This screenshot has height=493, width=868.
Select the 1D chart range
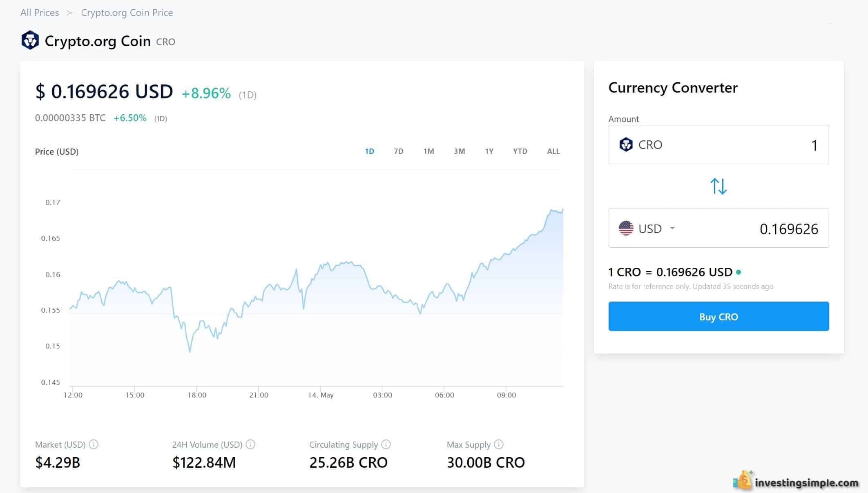click(369, 151)
